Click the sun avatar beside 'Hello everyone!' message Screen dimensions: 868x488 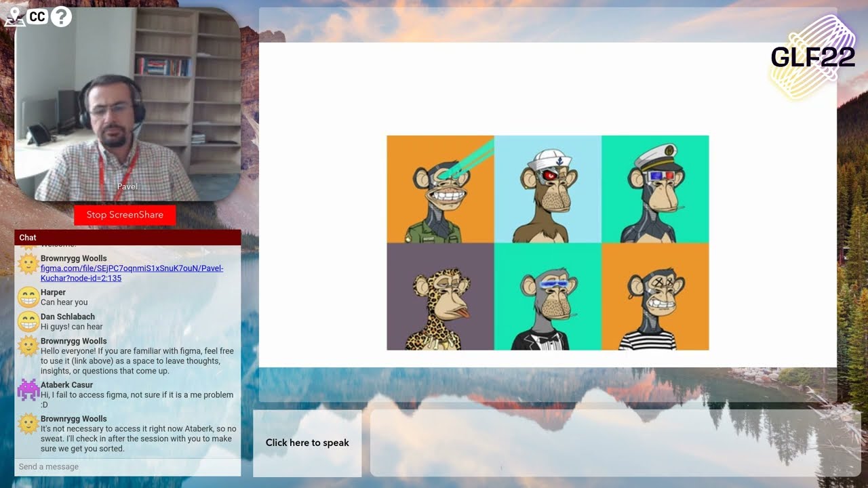(28, 346)
